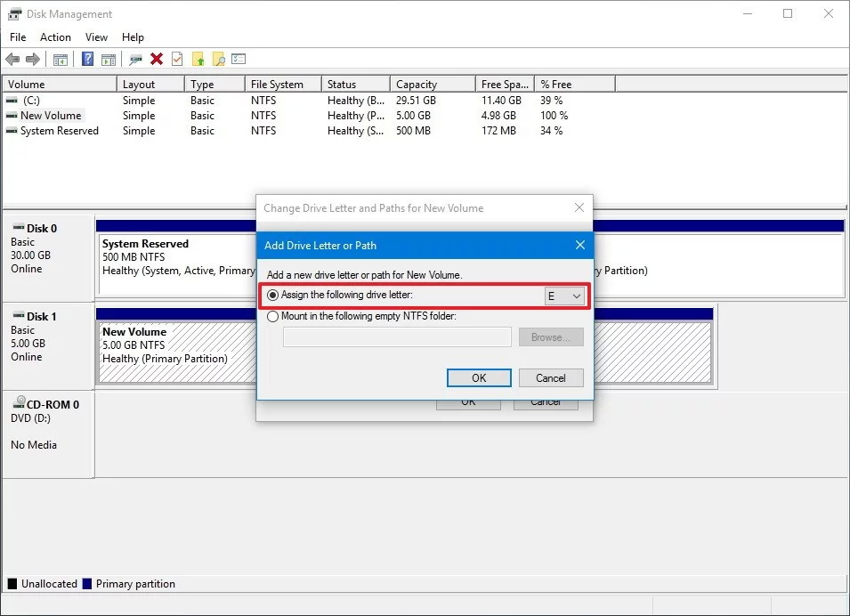Click the 'Healthy (Primary Partition)' text on Disk 1

coord(165,359)
